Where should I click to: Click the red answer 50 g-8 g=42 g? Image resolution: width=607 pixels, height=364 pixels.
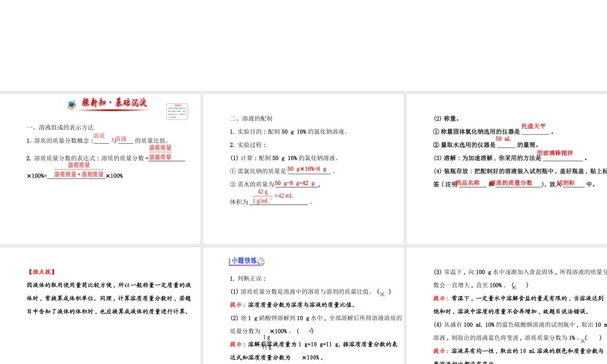click(294, 183)
